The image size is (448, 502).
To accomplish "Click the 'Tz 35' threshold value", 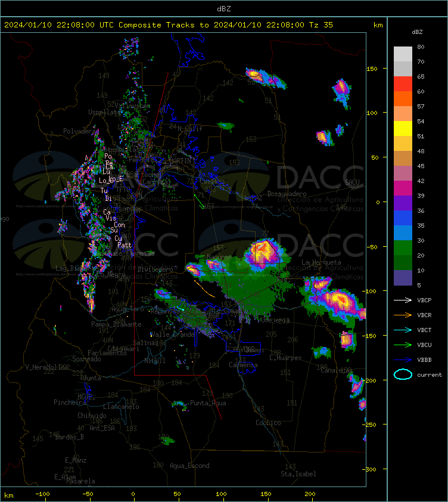I will coord(321,24).
